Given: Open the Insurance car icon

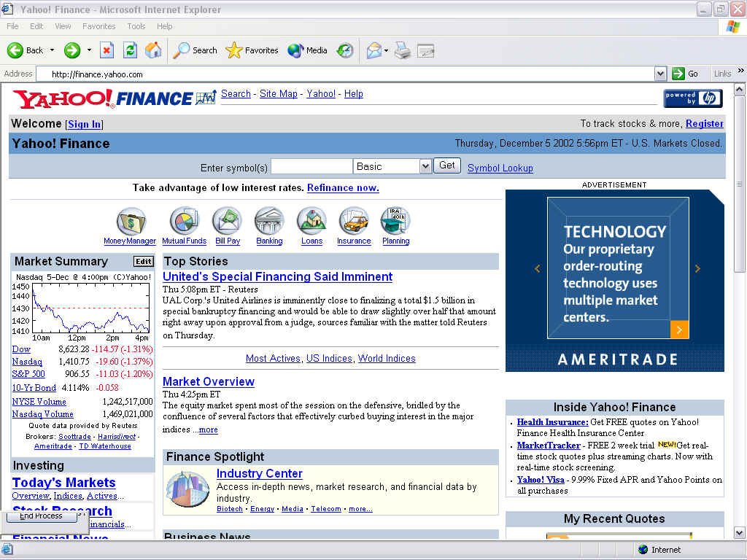Looking at the screenshot, I should (x=354, y=221).
